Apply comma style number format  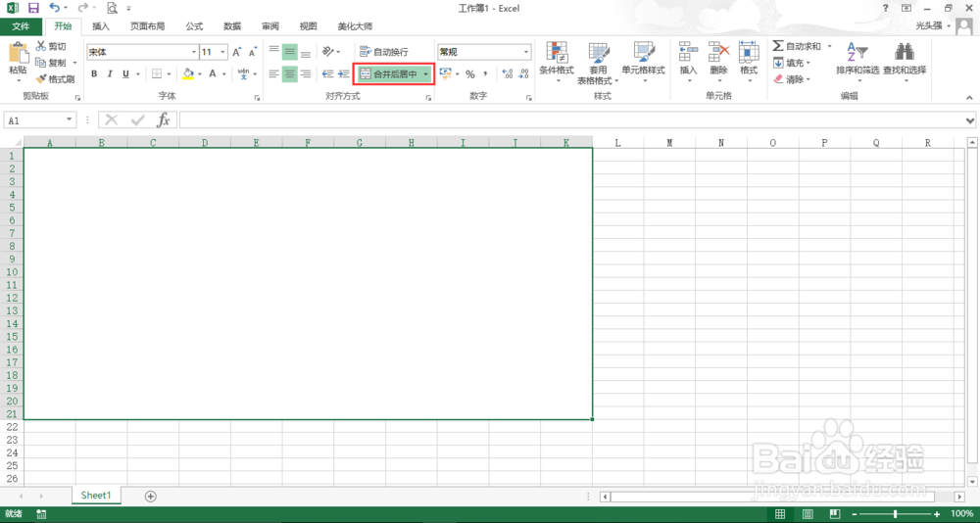coord(485,73)
